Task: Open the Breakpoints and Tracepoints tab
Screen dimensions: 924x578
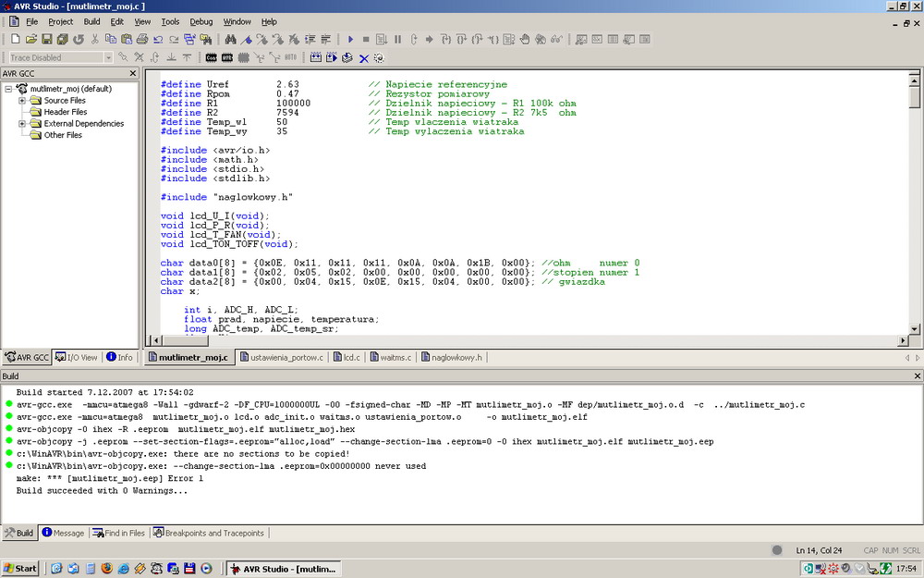Action: point(209,534)
